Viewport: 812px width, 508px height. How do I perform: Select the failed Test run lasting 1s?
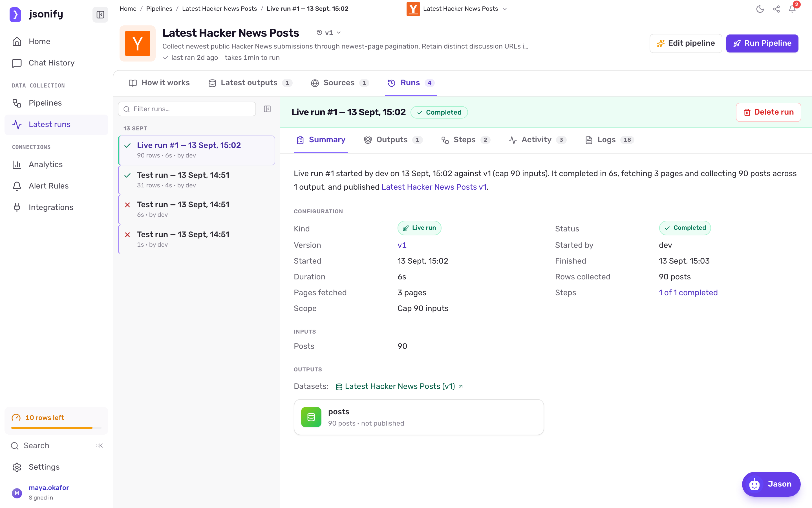point(197,239)
